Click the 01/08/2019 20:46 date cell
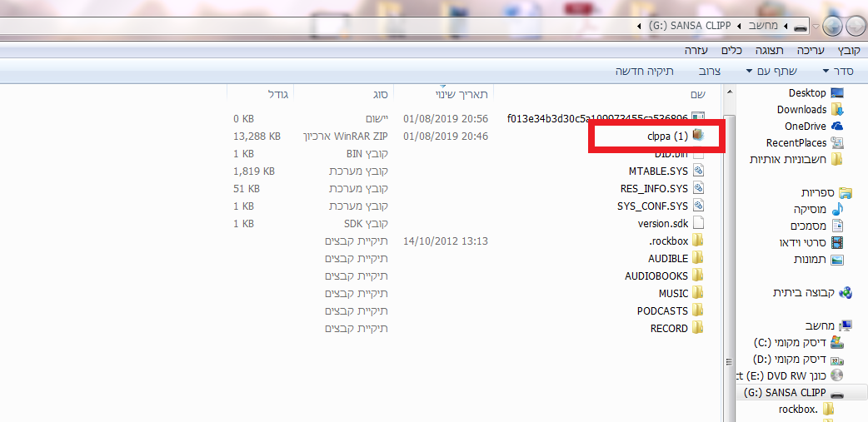The height and width of the screenshot is (422, 868). pyautogui.click(x=446, y=136)
